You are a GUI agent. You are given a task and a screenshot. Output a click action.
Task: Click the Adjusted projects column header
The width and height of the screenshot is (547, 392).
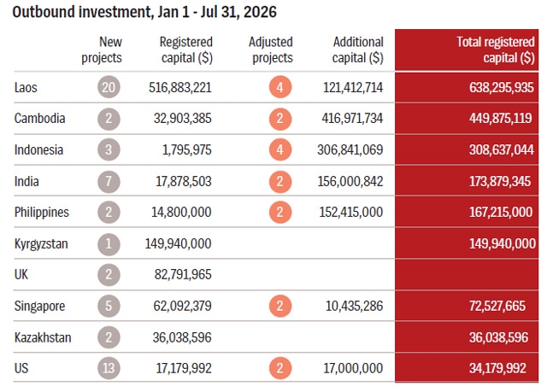coord(271,50)
